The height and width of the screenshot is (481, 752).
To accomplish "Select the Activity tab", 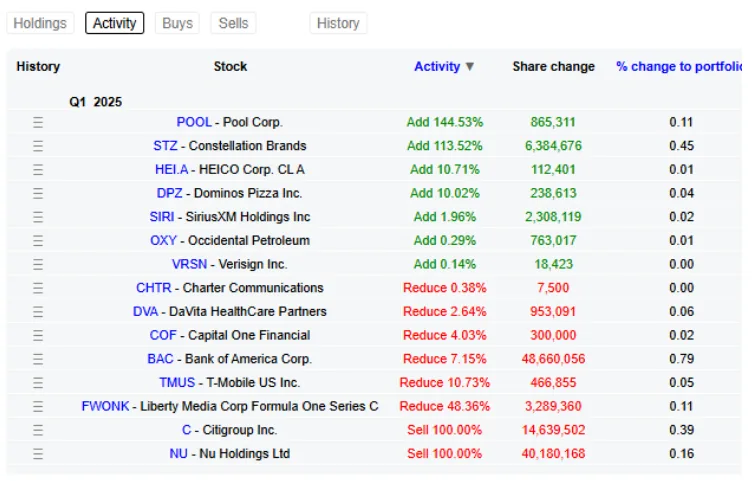I will click(115, 23).
